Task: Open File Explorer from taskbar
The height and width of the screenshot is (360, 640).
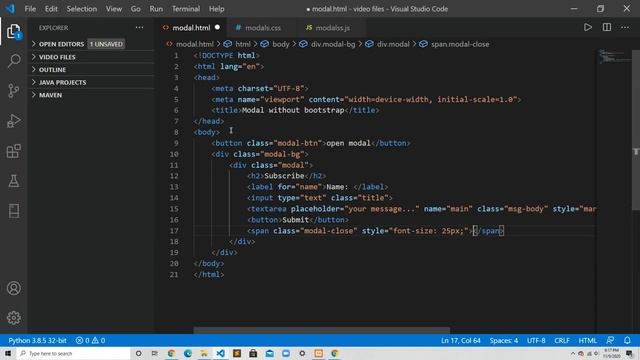Action: (204, 353)
